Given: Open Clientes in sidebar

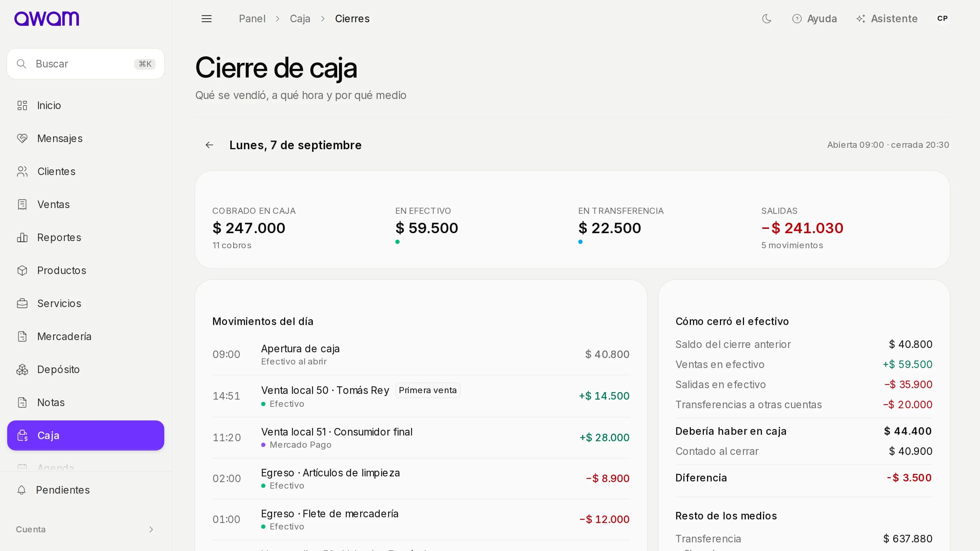Looking at the screenshot, I should (86, 171).
